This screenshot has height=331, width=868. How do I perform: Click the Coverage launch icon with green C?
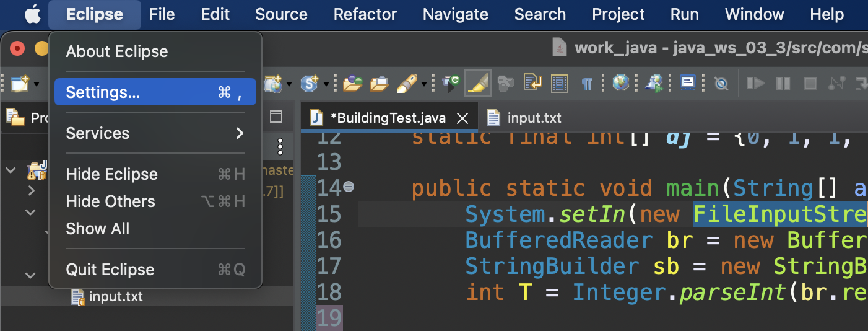[x=451, y=83]
